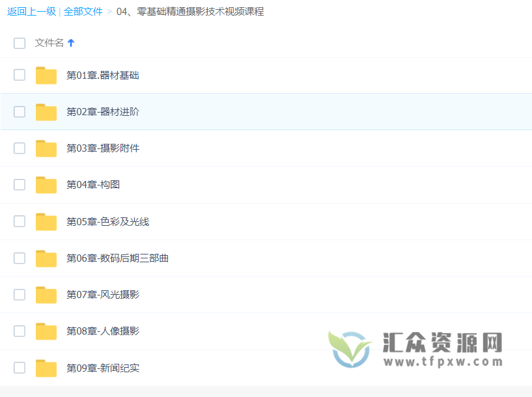Open the 第06章-数码后期三部曲 folder icon
This screenshot has height=397, width=532.
(x=46, y=258)
